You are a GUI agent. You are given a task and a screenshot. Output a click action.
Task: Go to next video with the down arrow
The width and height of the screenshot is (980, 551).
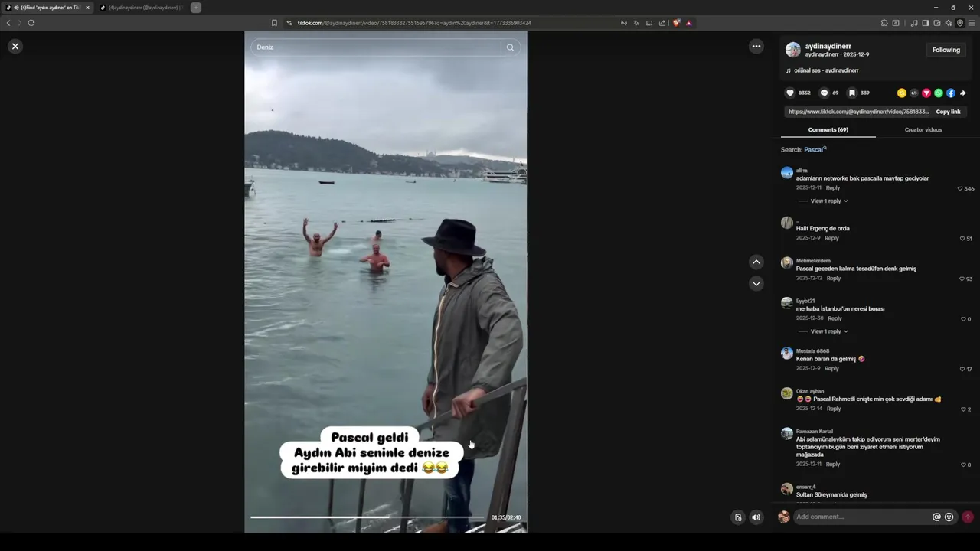click(756, 283)
